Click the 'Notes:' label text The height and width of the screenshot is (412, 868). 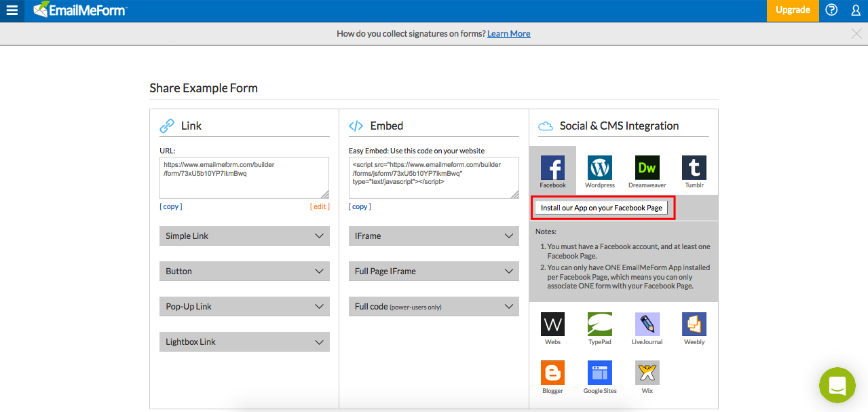[x=546, y=231]
